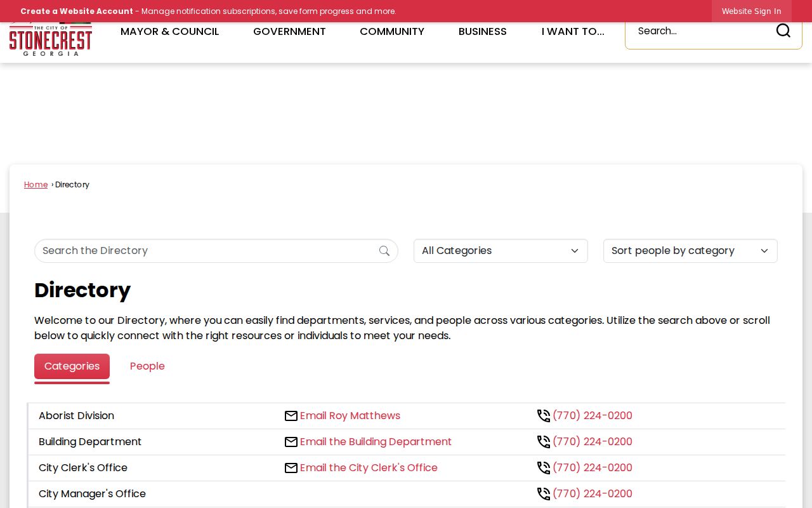The image size is (812, 508).
Task: Click the City Manager's Office row name
Action: coord(92,494)
